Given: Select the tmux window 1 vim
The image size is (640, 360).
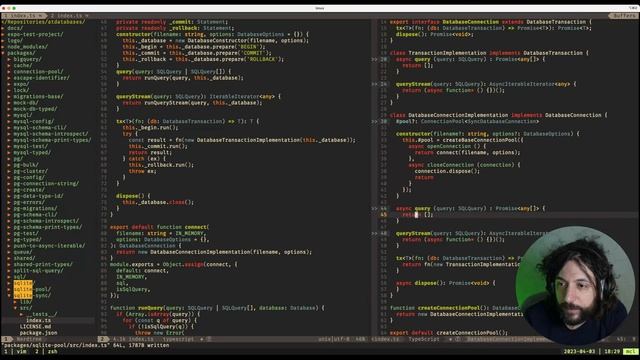Looking at the screenshot, I should 16,351.
